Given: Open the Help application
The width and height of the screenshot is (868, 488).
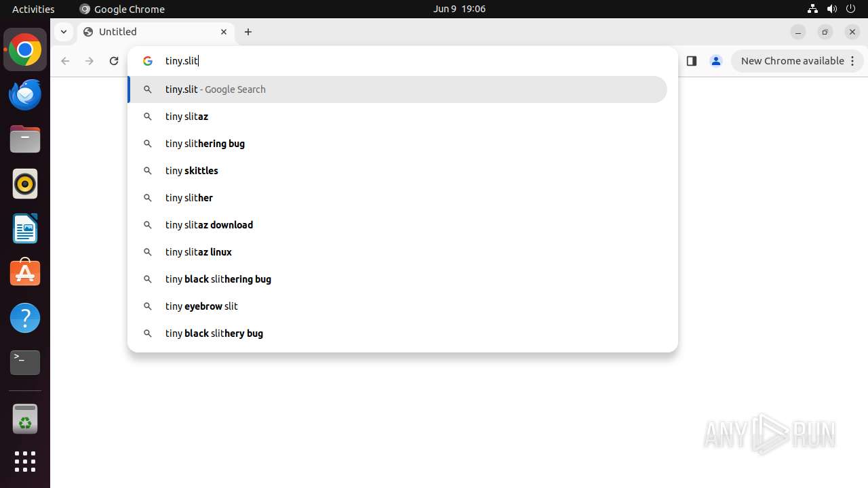Looking at the screenshot, I should [25, 318].
